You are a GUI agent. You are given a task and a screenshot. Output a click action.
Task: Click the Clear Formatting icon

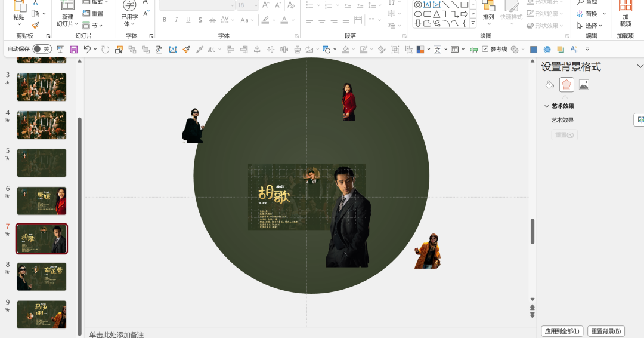(x=291, y=5)
